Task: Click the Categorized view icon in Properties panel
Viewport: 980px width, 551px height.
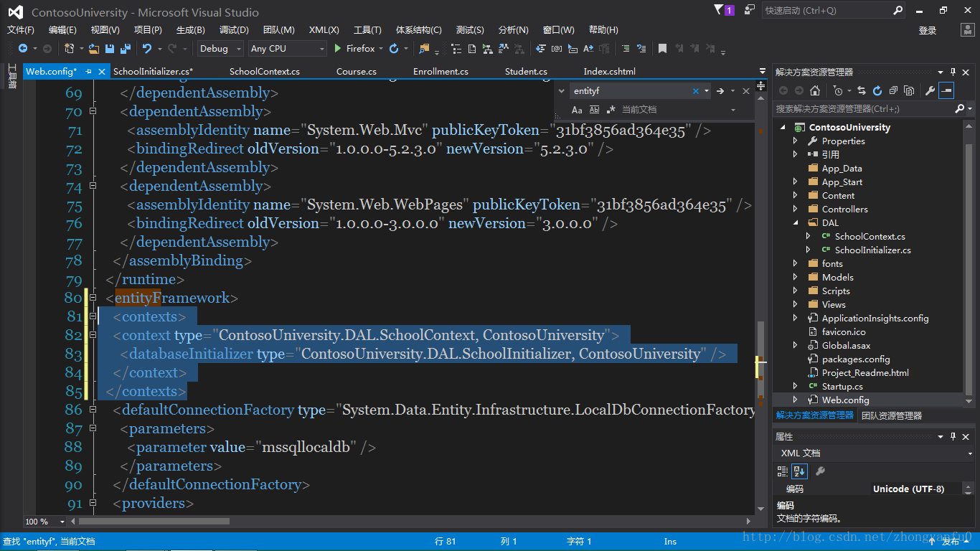Action: (783, 471)
